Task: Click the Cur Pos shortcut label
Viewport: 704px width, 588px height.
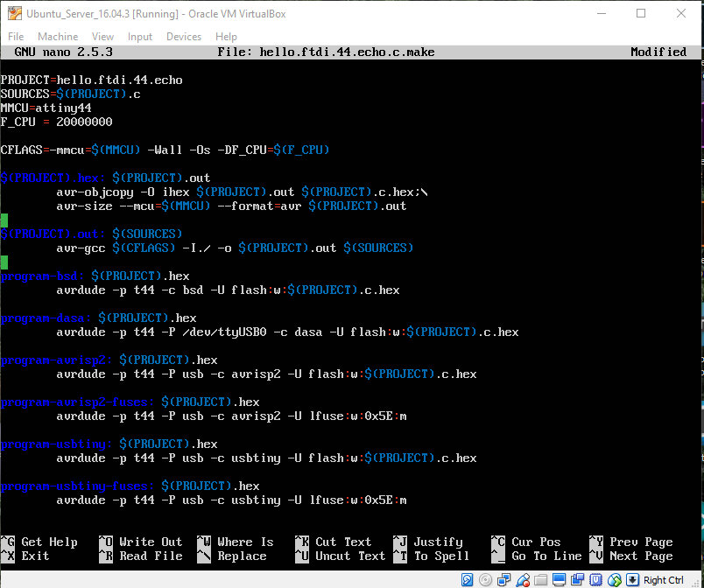Action: (x=536, y=542)
